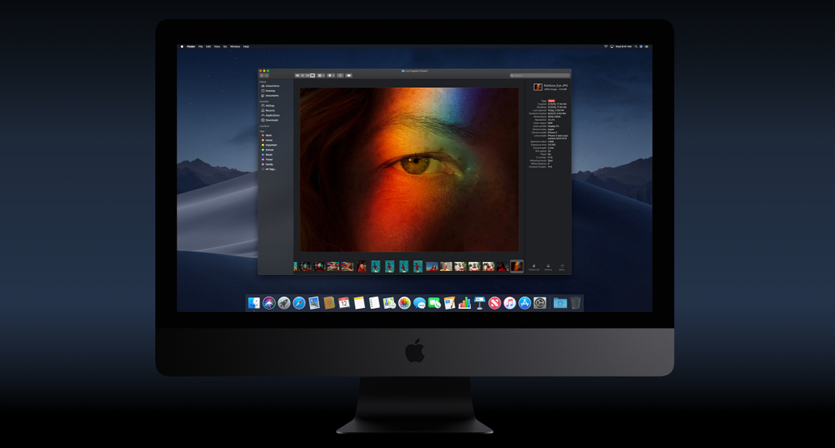835x448 pixels.
Task: Open Mail stamp icon in Dock
Action: click(x=314, y=303)
